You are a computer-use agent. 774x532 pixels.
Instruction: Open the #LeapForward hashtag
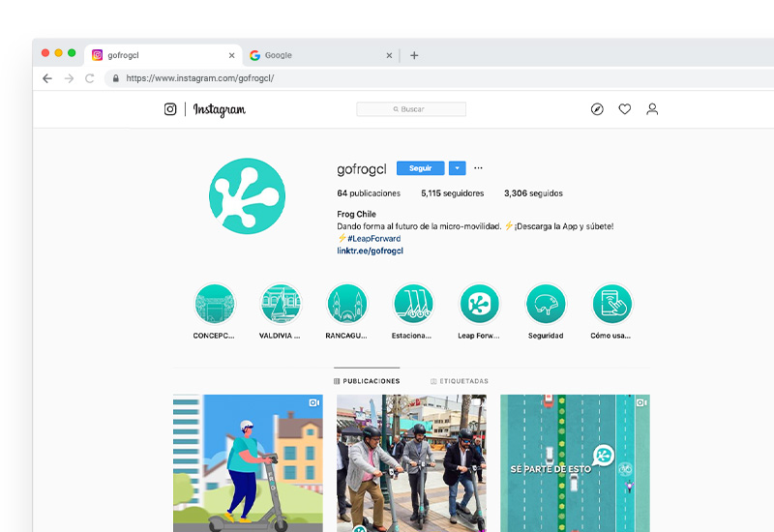(373, 238)
